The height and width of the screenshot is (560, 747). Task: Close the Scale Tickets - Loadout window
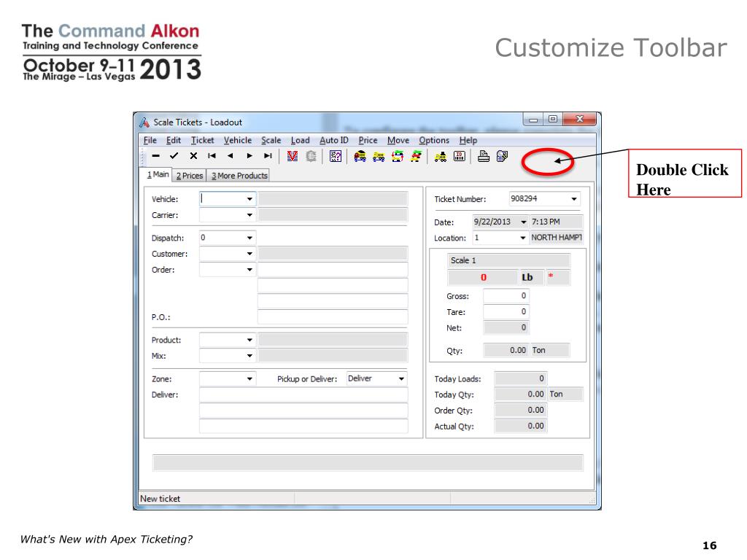coord(579,119)
